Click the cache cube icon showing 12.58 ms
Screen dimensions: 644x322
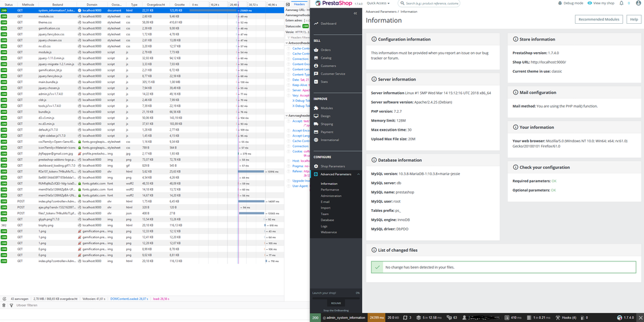coord(418,317)
